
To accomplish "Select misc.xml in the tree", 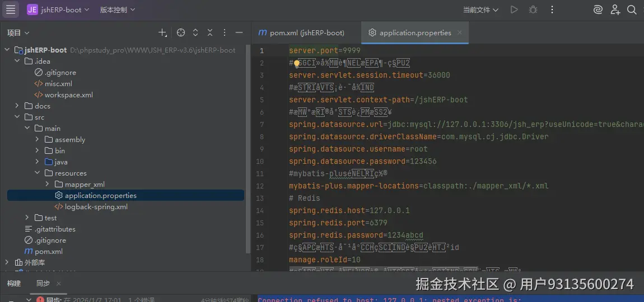I will pos(58,84).
